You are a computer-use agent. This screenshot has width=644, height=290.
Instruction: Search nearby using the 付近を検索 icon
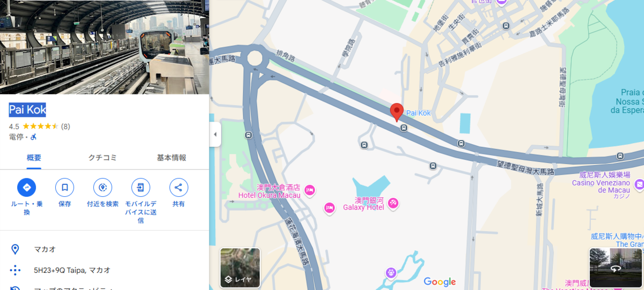pyautogui.click(x=103, y=187)
